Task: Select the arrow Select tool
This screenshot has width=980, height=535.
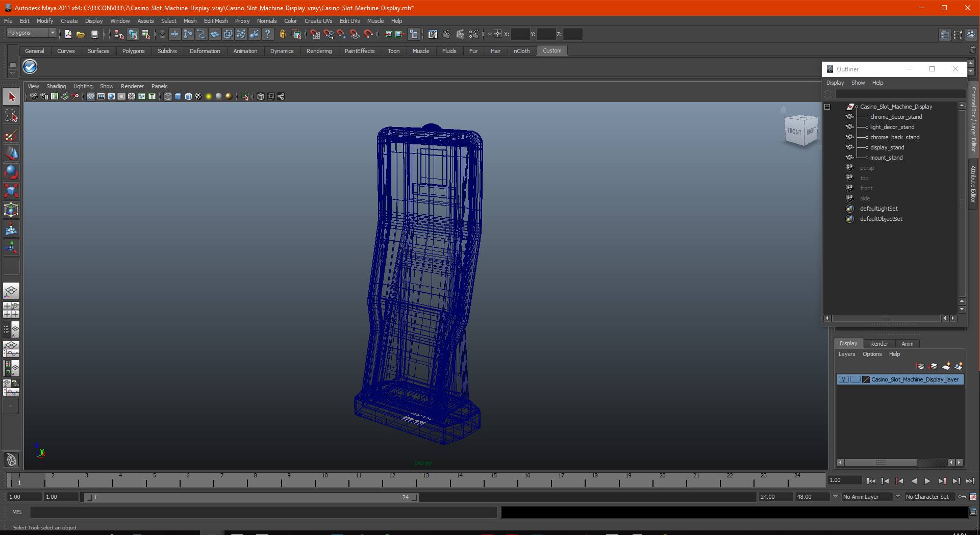Action: pyautogui.click(x=11, y=97)
